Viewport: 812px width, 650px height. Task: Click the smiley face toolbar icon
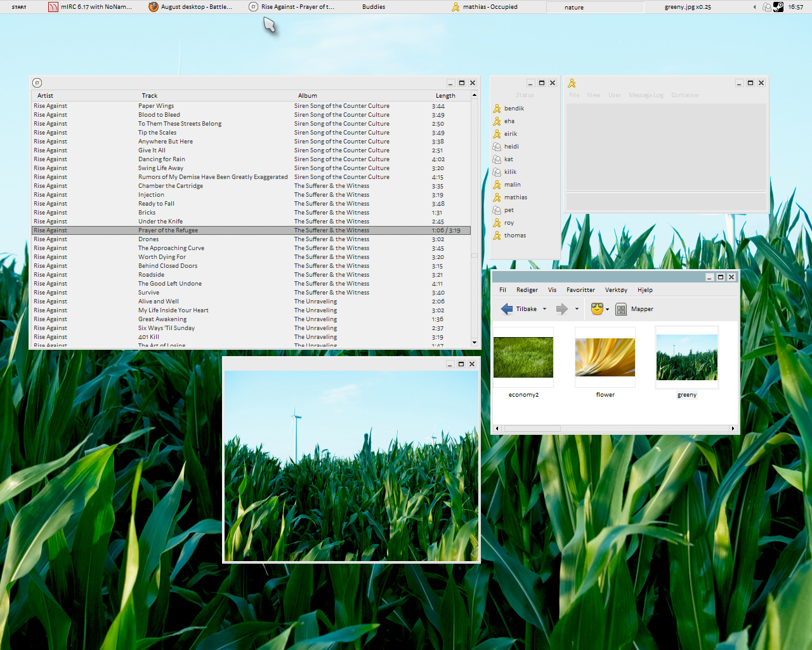596,309
